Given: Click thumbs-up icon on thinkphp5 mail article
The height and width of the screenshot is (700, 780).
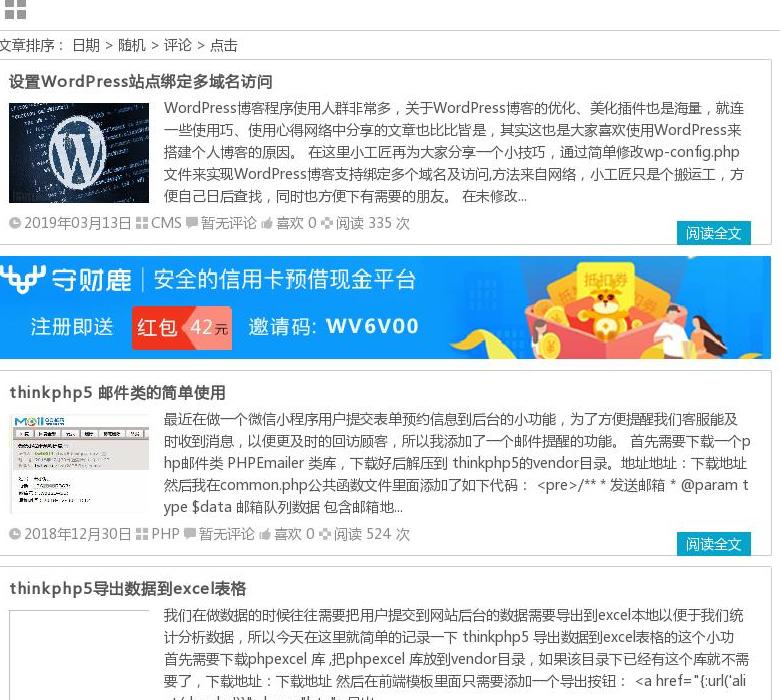Looking at the screenshot, I should [265, 534].
